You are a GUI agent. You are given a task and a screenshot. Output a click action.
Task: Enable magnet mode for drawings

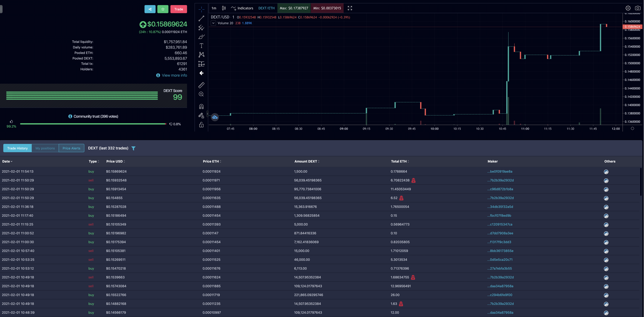(201, 106)
